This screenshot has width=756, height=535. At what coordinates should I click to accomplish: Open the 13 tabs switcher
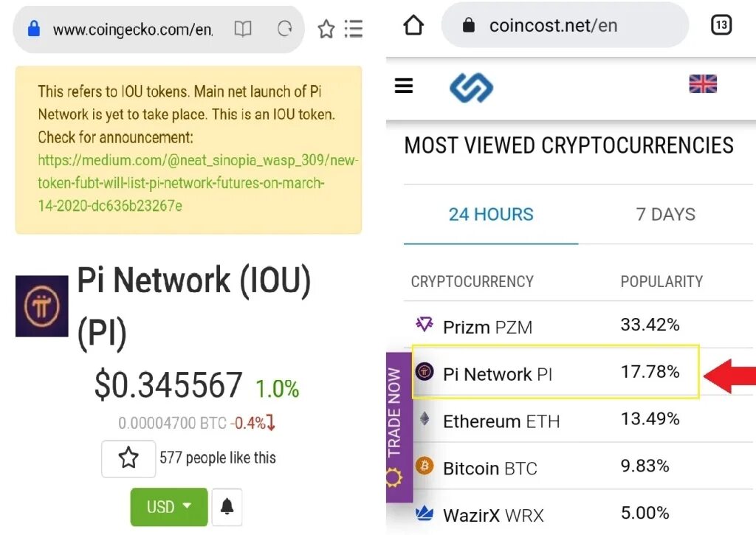(721, 24)
